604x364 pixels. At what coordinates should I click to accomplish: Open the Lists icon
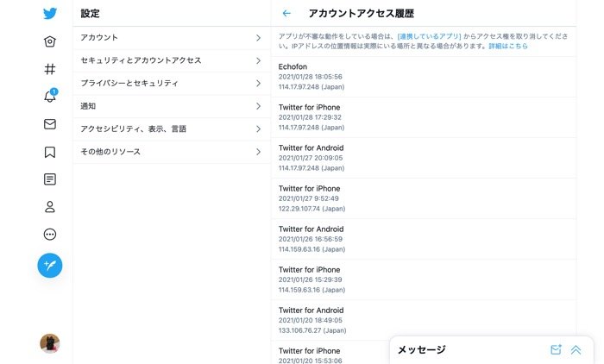tap(50, 179)
